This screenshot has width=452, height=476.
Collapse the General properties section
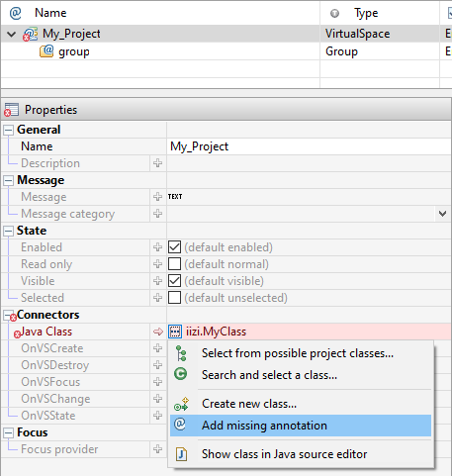[8, 130]
